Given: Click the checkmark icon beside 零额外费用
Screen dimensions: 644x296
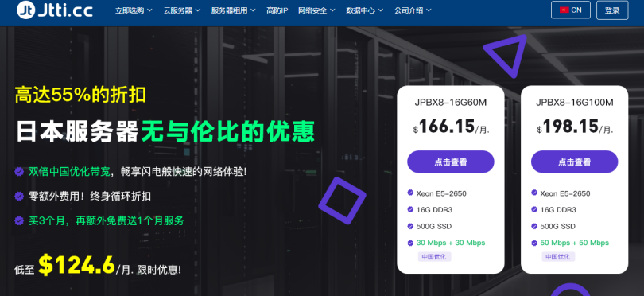Looking at the screenshot, I should click(19, 196).
